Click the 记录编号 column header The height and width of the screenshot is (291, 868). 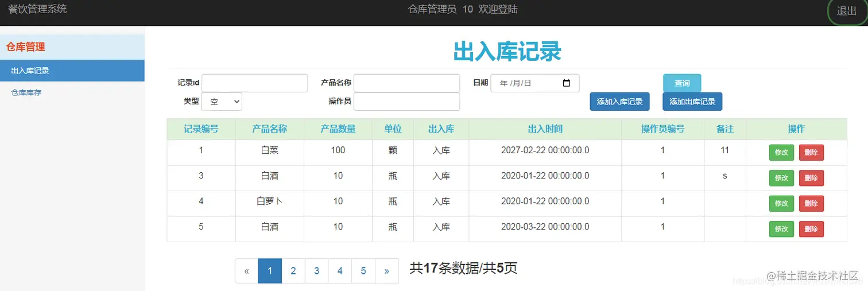point(201,129)
